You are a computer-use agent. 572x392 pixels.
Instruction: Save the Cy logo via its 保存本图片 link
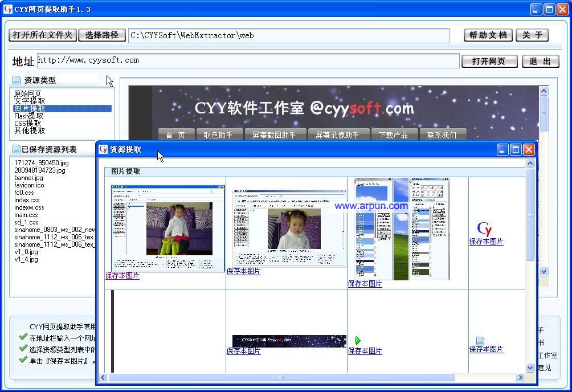486,242
